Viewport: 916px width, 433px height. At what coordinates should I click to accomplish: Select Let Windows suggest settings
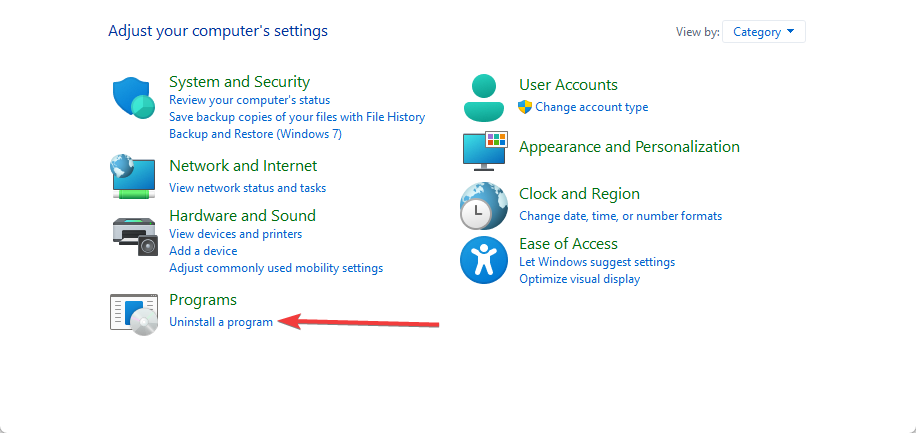point(597,262)
